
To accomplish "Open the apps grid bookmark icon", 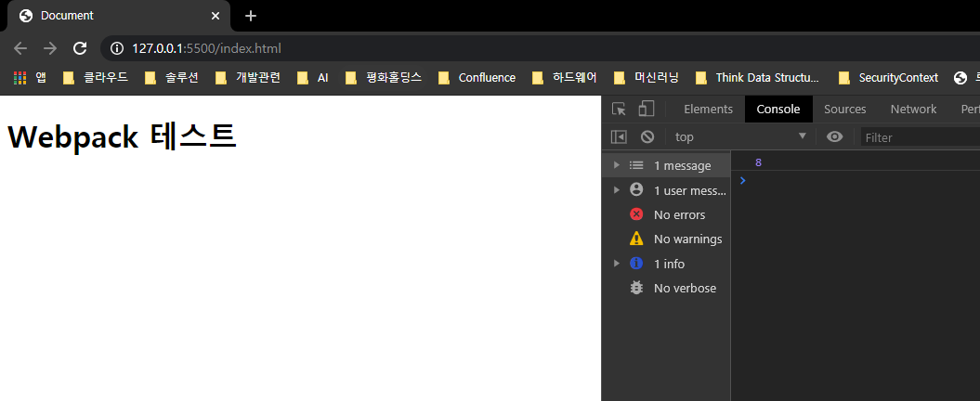I will coord(20,77).
